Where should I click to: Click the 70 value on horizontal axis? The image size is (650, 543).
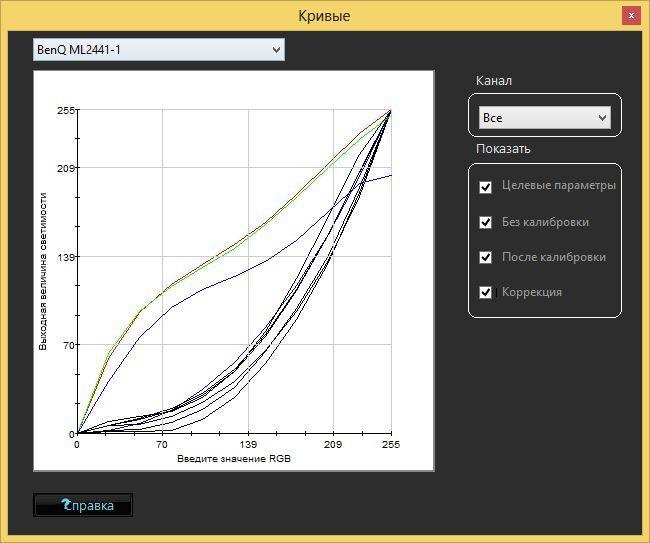(x=162, y=445)
